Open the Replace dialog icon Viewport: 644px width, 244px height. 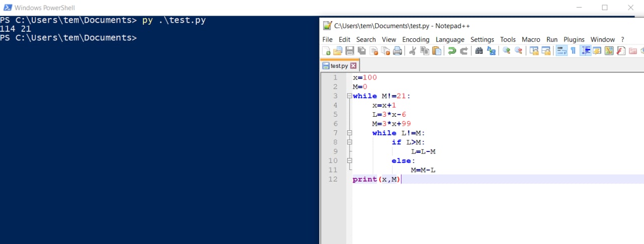coord(492,50)
